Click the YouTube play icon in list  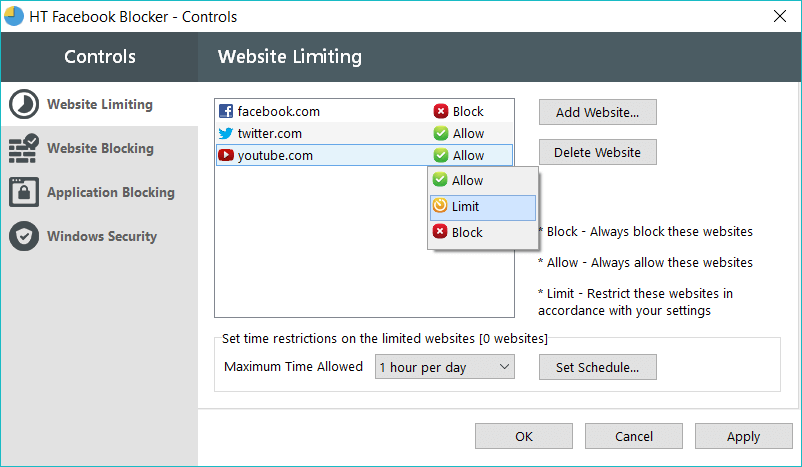coord(226,155)
